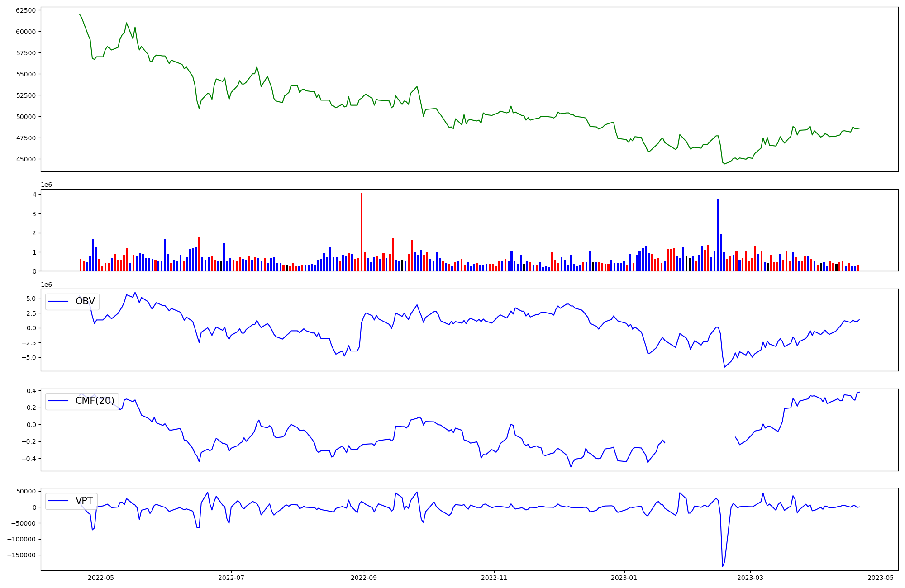The height and width of the screenshot is (588, 905).
Task: Click the 2023-01 x-axis date label
Action: tap(624, 578)
